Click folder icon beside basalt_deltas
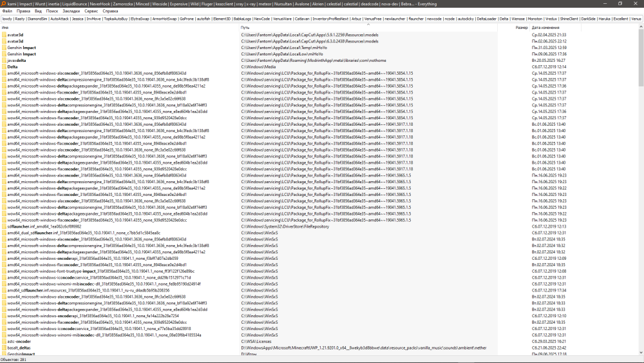This screenshot has width=644, height=363. pos(4,348)
